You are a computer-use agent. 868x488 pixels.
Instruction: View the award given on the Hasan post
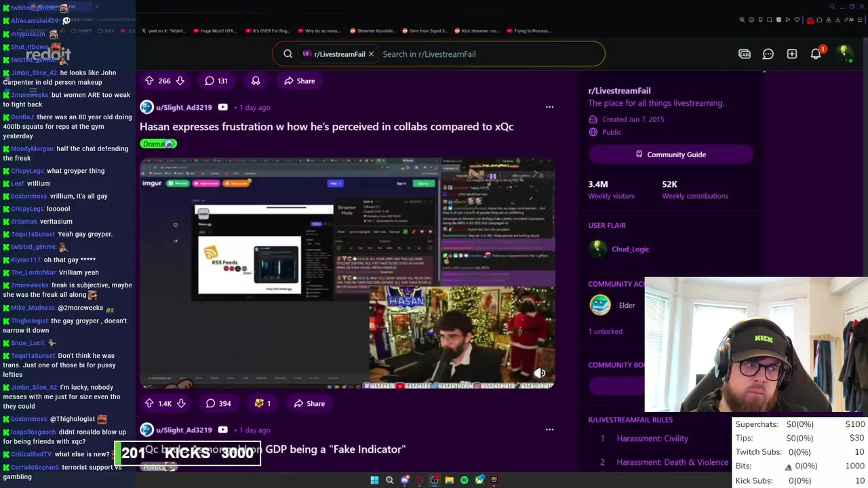(x=262, y=403)
